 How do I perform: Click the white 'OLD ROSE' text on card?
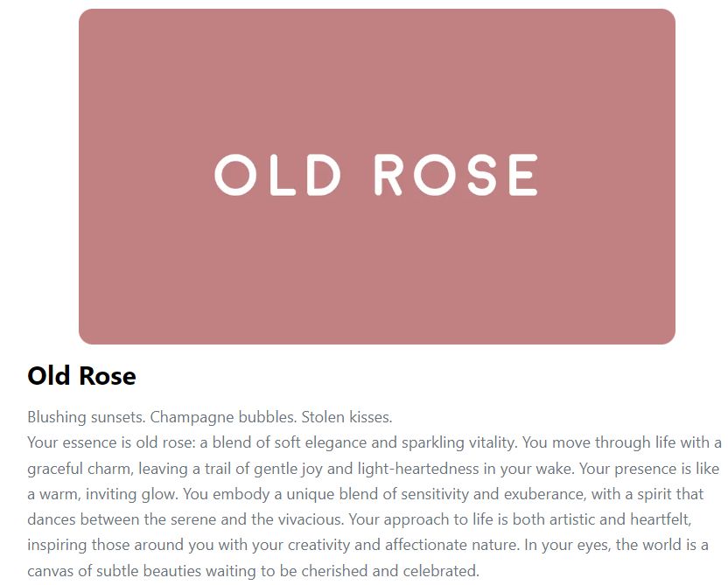(x=376, y=175)
